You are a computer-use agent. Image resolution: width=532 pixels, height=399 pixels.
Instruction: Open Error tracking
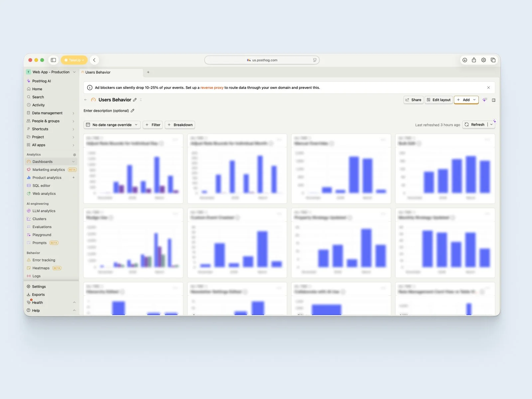44,260
